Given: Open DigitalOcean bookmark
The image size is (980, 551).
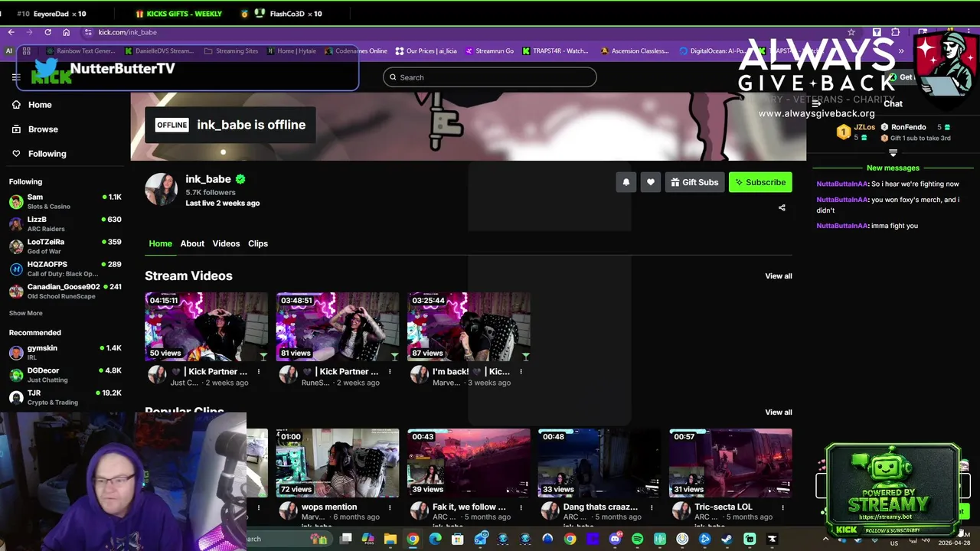Looking at the screenshot, I should click(x=712, y=51).
